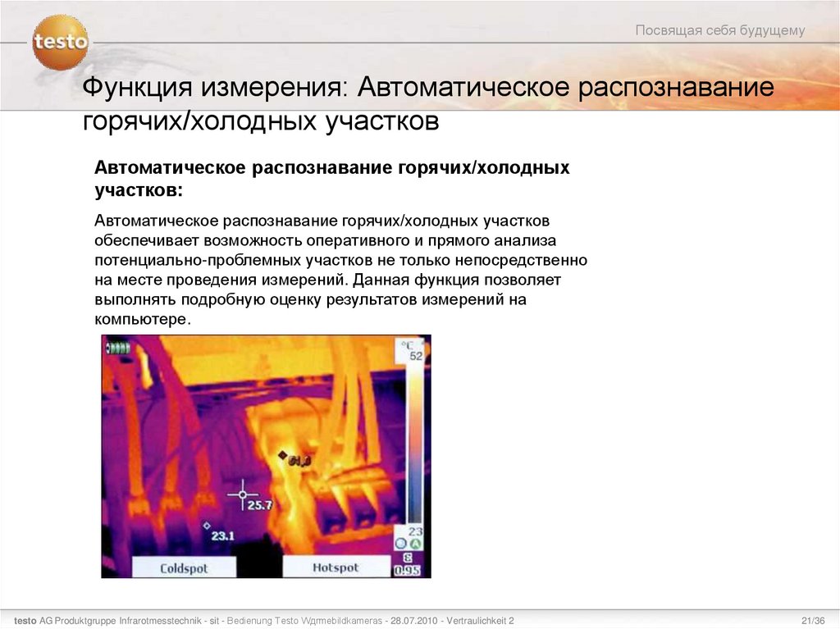Click the green auto-scale A icon

point(416,544)
